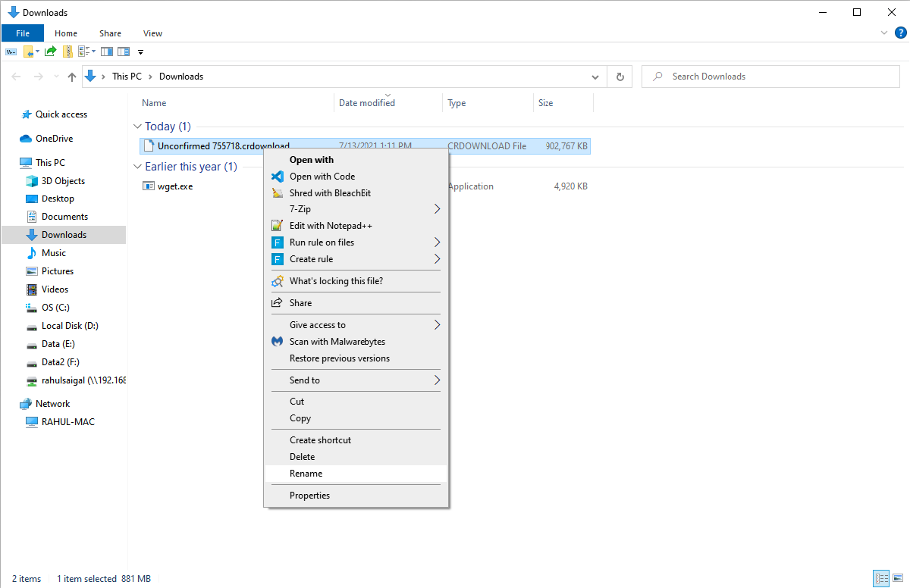Toggle the details pane in quick access toolbar
910x588 pixels.
(x=123, y=52)
